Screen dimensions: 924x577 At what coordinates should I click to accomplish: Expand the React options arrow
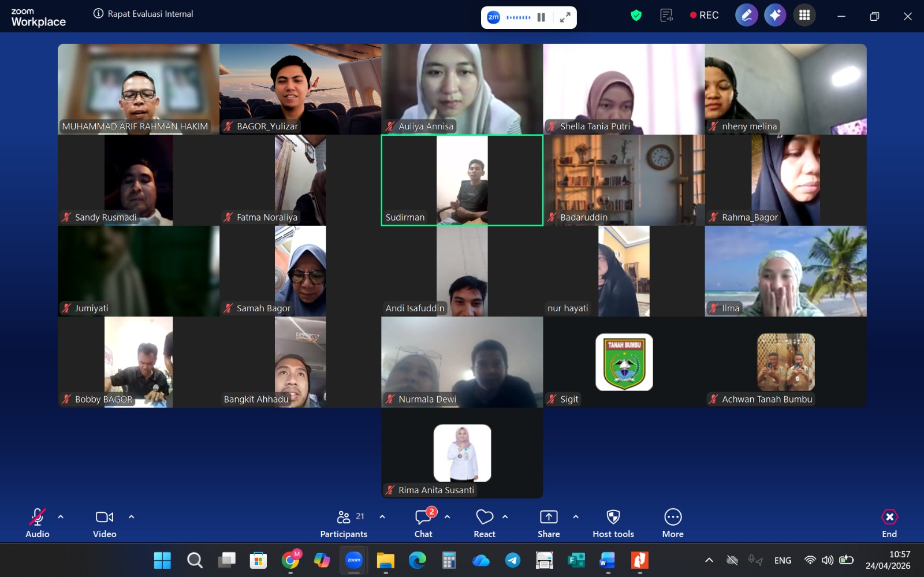click(x=505, y=517)
